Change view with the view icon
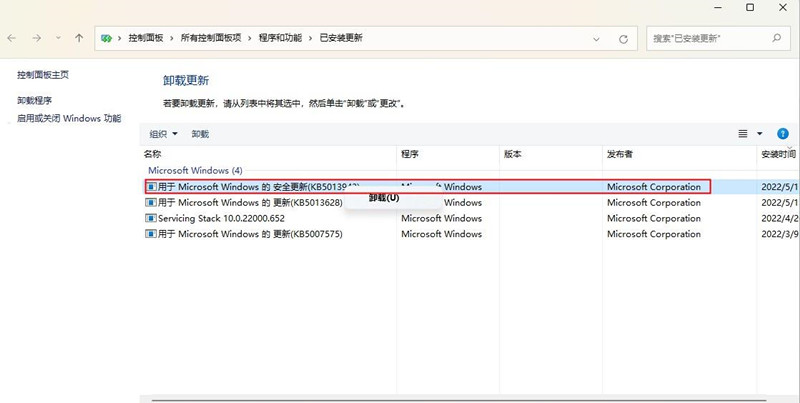The width and height of the screenshot is (800, 403). [743, 134]
